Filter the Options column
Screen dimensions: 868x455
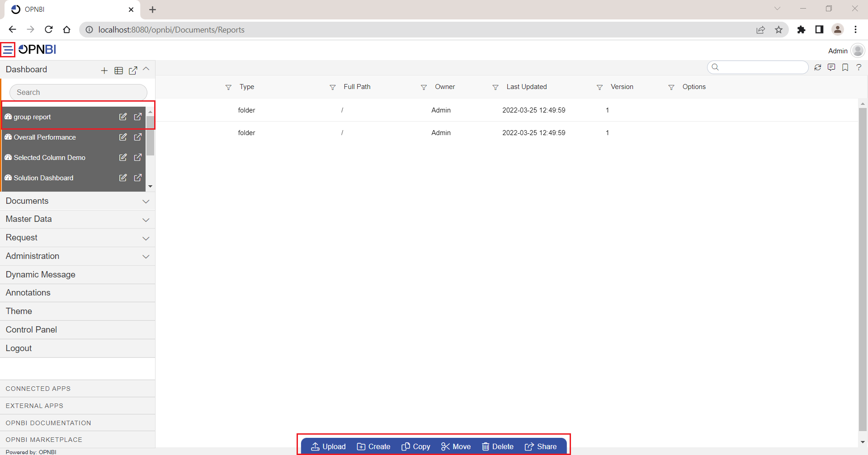(671, 87)
